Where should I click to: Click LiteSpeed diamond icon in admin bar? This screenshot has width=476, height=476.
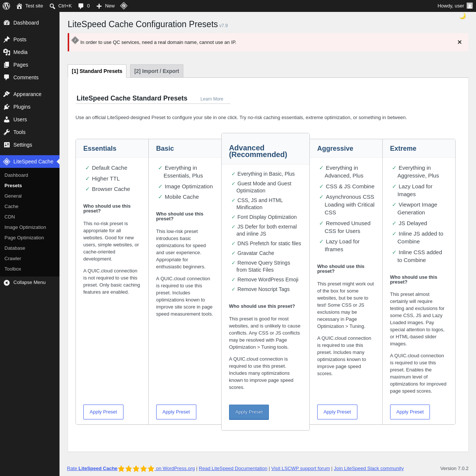tap(124, 6)
